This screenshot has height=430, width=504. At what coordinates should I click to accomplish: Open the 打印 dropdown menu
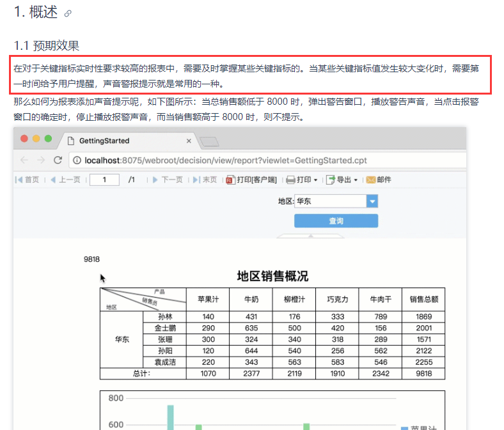(301, 180)
